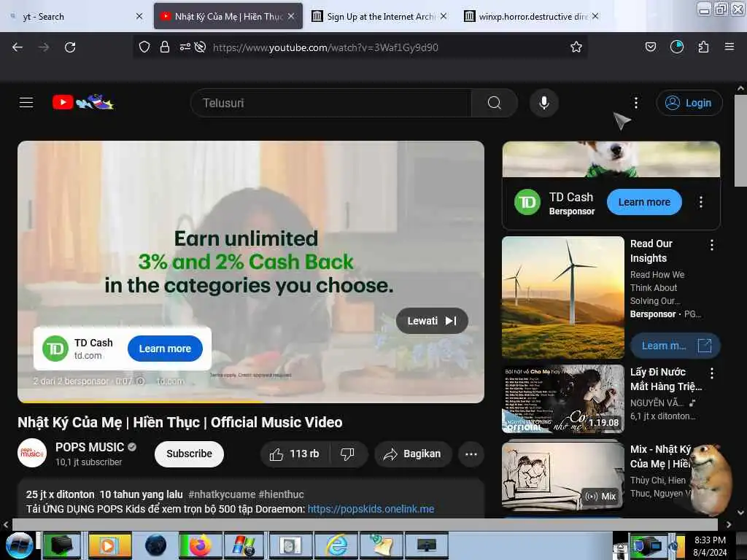Screen dimensions: 747x560
Task: Open the dog banner ad image
Action: pos(611,159)
